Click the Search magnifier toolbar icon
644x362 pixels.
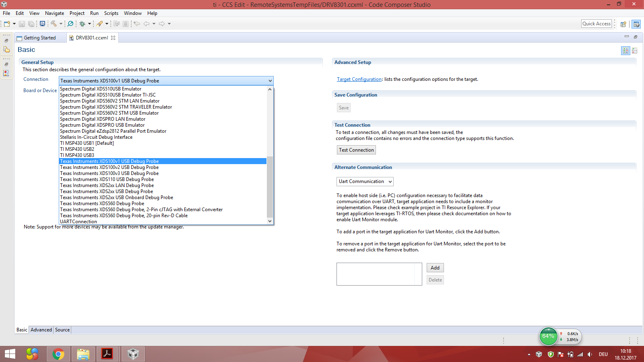(70, 24)
